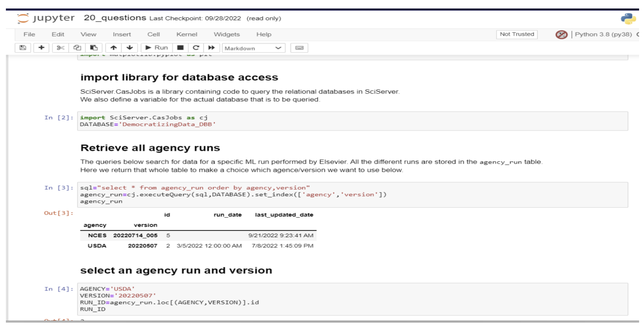The image size is (644, 325).
Task: Click the 'select an agency run and version' heading
Action: coord(176,271)
